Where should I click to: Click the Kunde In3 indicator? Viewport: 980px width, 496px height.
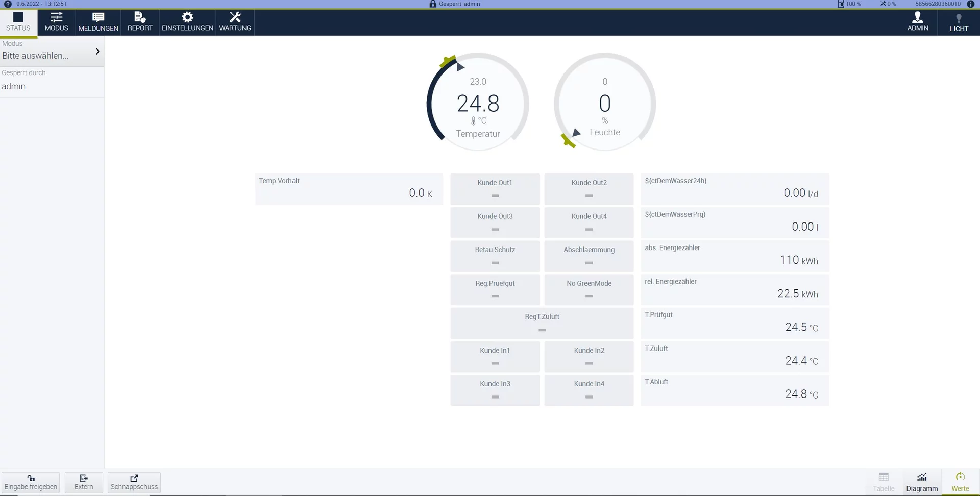(495, 390)
